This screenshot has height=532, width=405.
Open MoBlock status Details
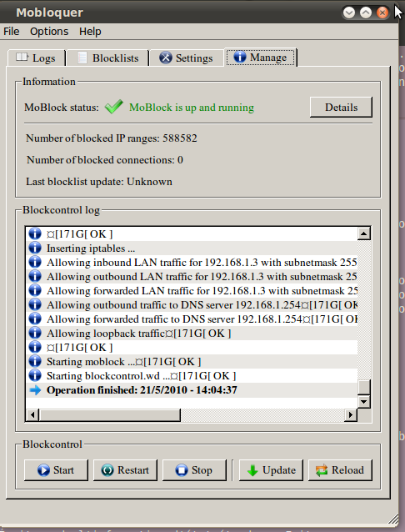pyautogui.click(x=341, y=108)
